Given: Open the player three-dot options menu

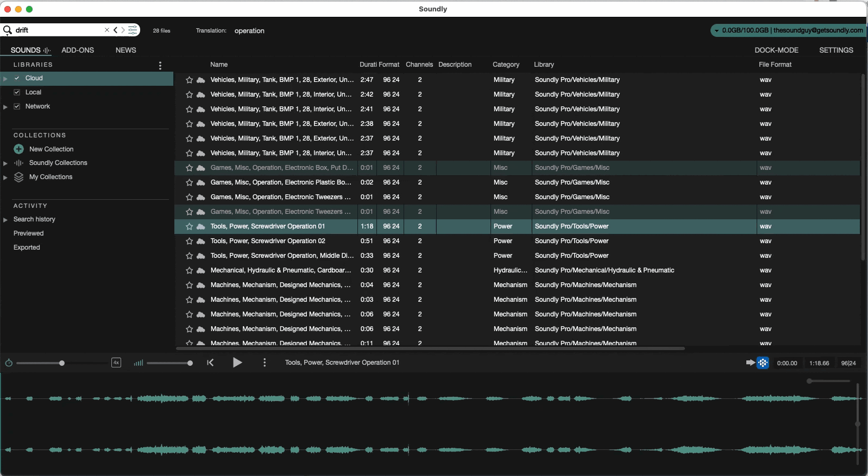Looking at the screenshot, I should [x=265, y=363].
